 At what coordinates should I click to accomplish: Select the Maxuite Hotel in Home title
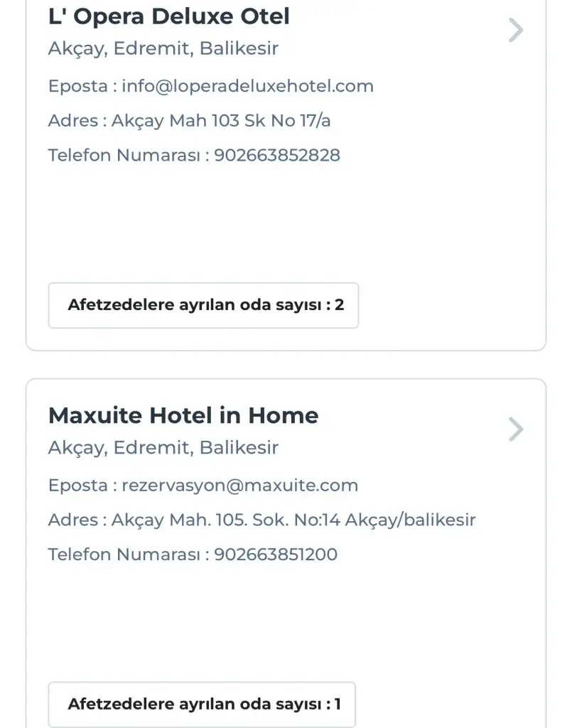click(183, 415)
